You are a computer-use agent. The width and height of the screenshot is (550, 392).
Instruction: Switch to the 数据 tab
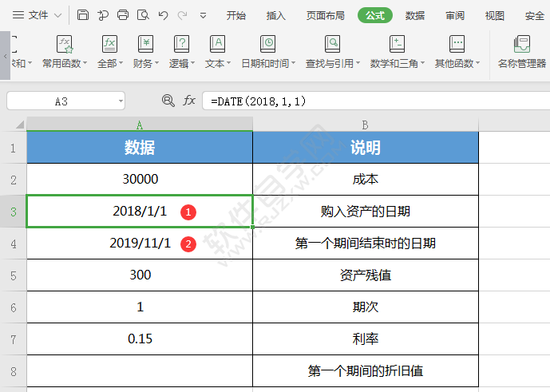(x=415, y=15)
